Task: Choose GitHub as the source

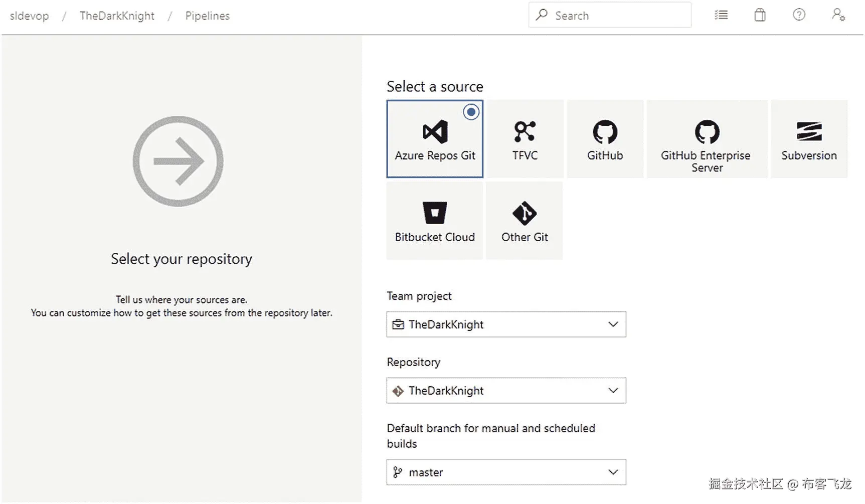Action: (605, 132)
